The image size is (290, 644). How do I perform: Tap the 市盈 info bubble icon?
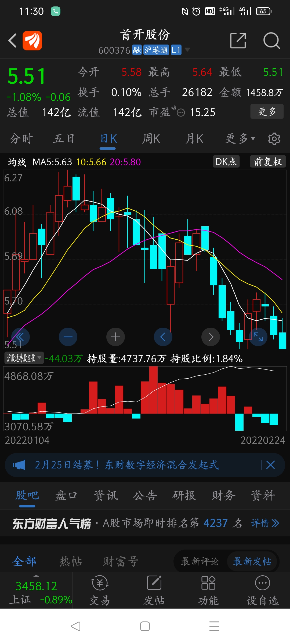point(181,112)
